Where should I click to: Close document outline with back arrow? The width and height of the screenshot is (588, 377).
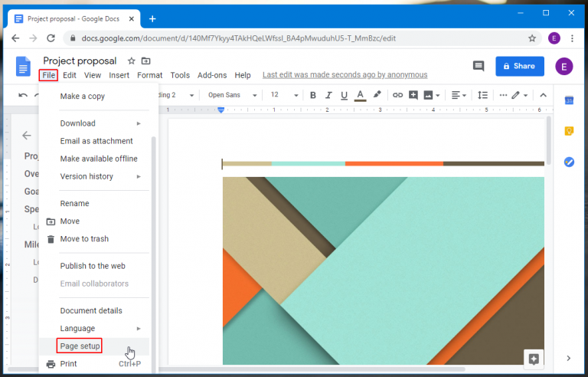(27, 135)
